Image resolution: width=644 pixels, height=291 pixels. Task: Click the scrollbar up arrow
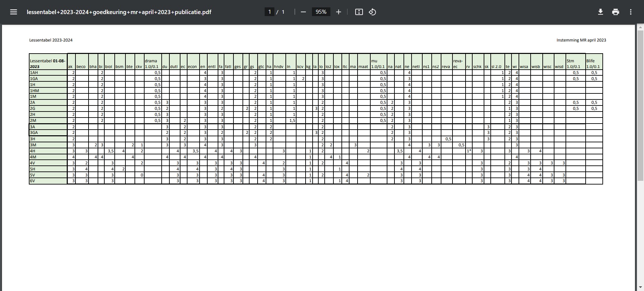click(640, 27)
